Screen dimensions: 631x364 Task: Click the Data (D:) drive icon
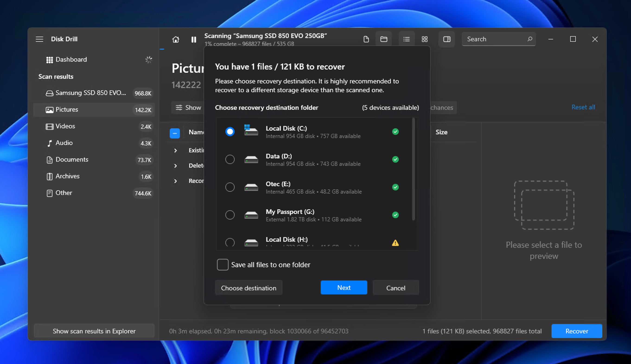coord(251,160)
